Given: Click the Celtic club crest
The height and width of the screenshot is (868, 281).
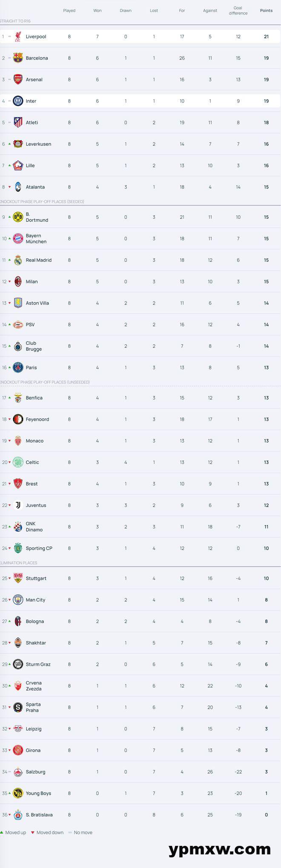Looking at the screenshot, I should pos(18,462).
